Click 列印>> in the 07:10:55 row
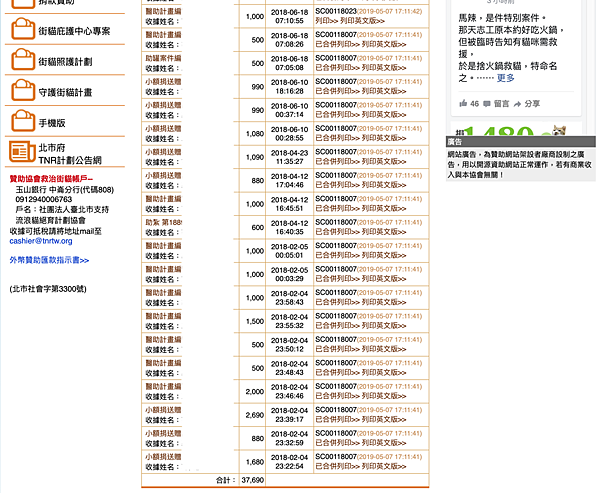 coord(326,21)
